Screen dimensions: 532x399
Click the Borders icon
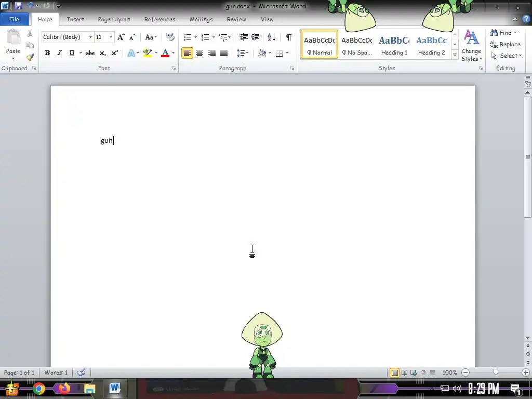click(279, 53)
